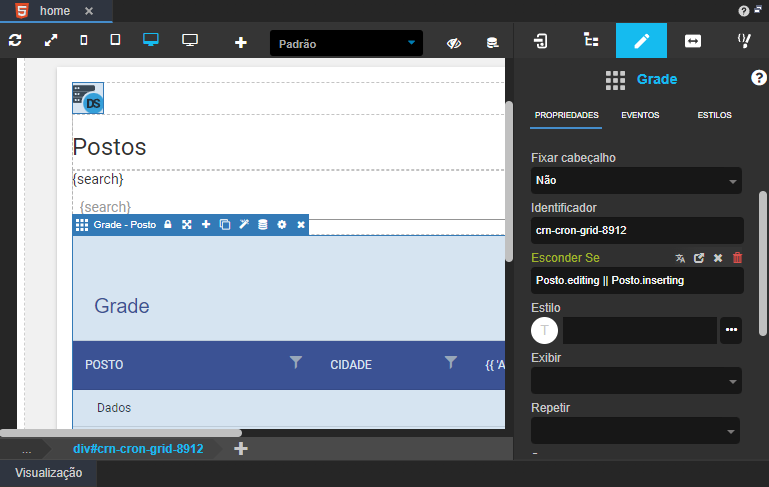The image size is (769, 487).
Task: Click the Identificador input field
Action: [637, 231]
